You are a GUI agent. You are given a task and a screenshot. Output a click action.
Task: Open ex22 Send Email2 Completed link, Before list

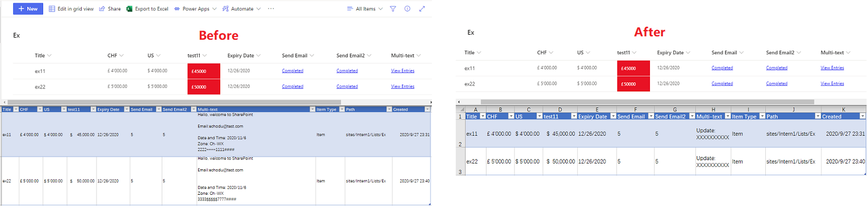(347, 87)
